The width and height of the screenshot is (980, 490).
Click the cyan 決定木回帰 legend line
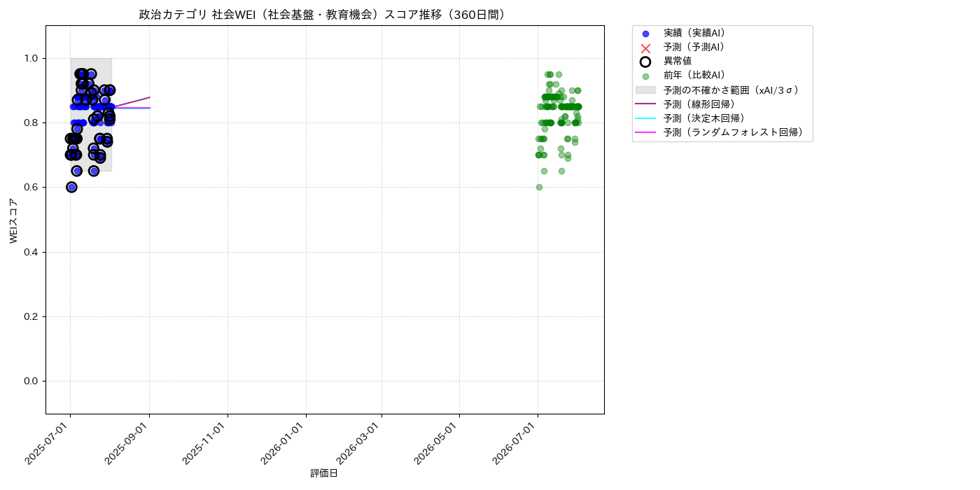pyautogui.click(x=645, y=118)
